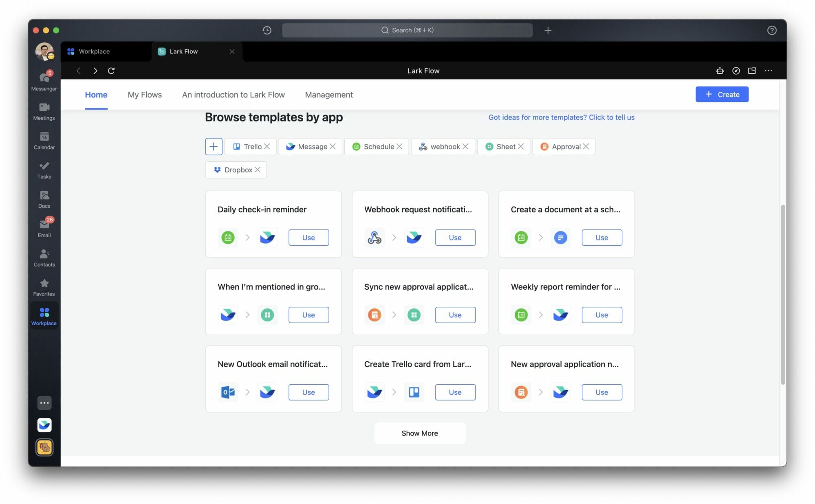Click Show More templates

(420, 433)
